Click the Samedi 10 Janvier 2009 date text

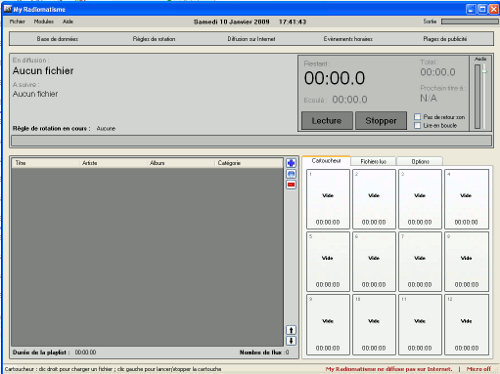coord(232,22)
